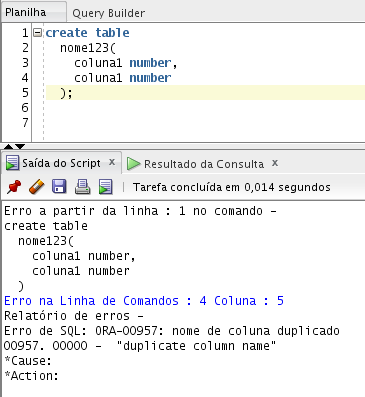365x397 pixels.
Task: Click line number 4 in the gutter
Action: 25,78
